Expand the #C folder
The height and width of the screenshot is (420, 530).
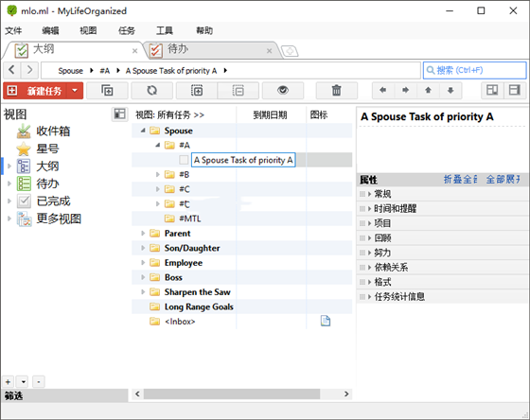(157, 189)
